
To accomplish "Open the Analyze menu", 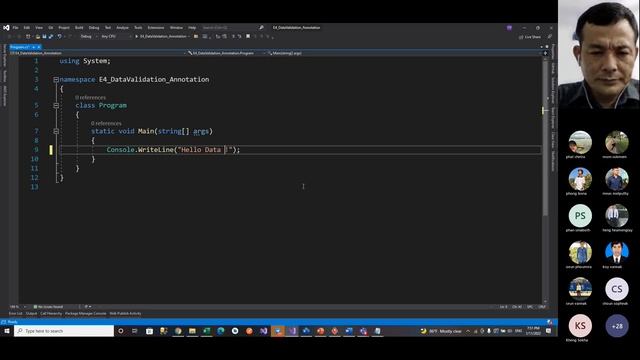I will (x=122, y=28).
